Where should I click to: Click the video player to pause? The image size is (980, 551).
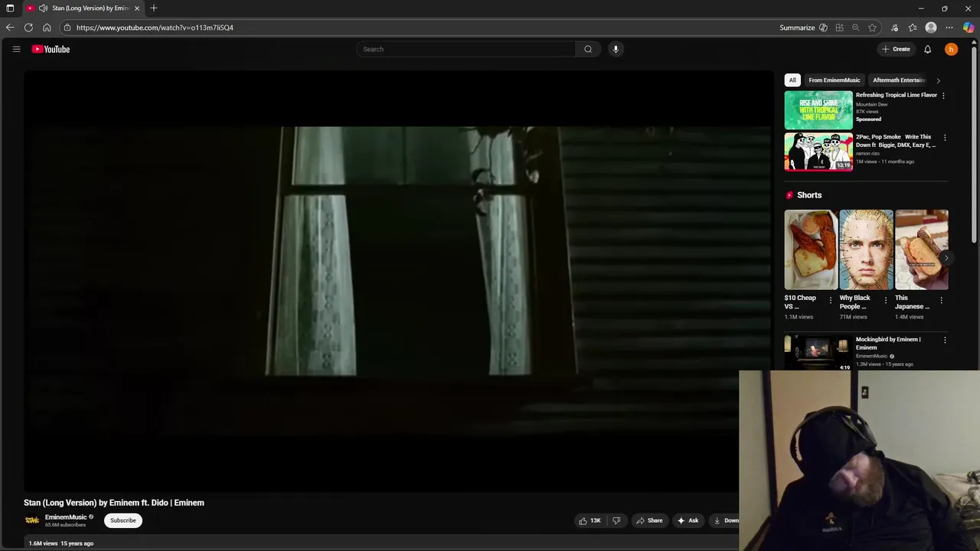(x=398, y=282)
